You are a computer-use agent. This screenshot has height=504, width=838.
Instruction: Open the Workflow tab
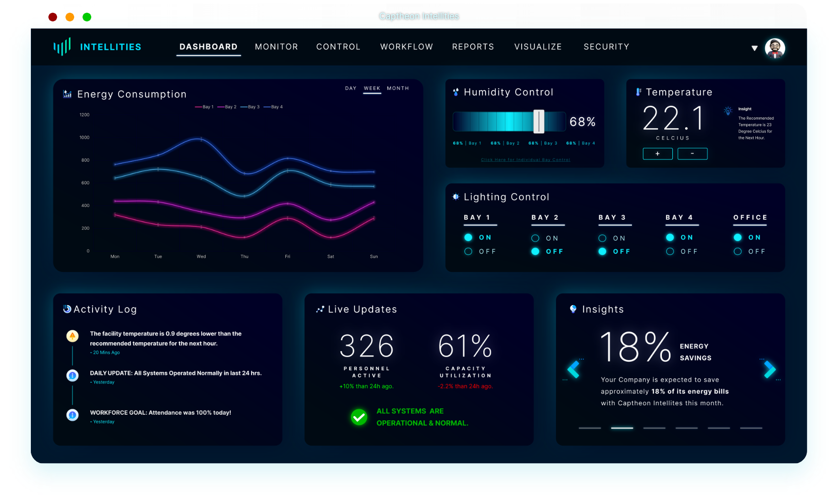pyautogui.click(x=406, y=47)
